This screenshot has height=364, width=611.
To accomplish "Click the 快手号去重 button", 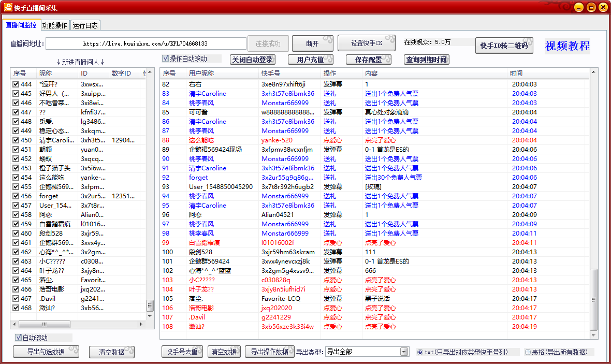I will pos(182,352).
